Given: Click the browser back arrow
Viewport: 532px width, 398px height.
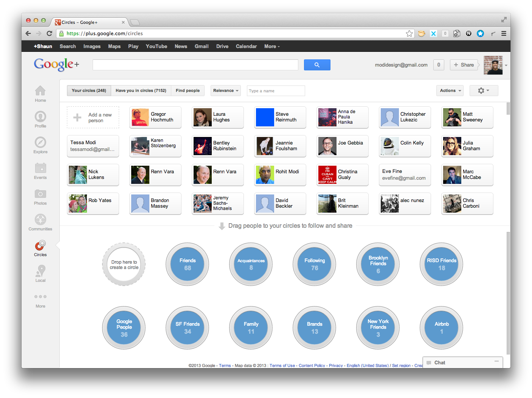Looking at the screenshot, I should 28,33.
